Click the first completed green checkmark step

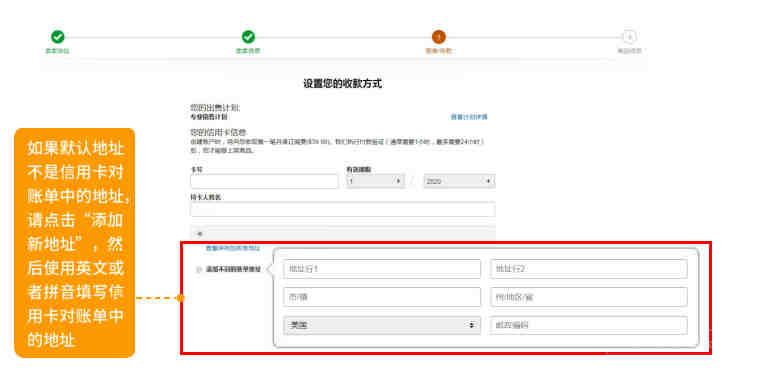[x=58, y=37]
